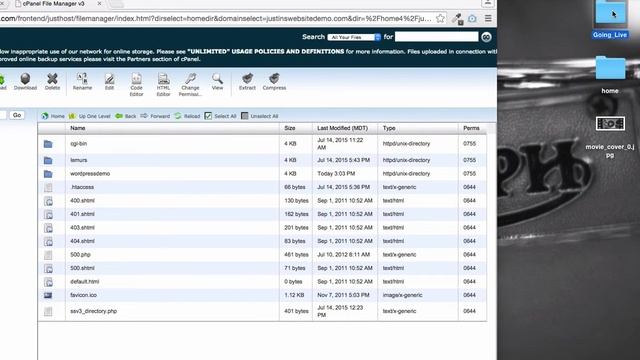This screenshot has width=640, height=360.
Task: Sort by Last Modified column header
Action: [x=342, y=128]
